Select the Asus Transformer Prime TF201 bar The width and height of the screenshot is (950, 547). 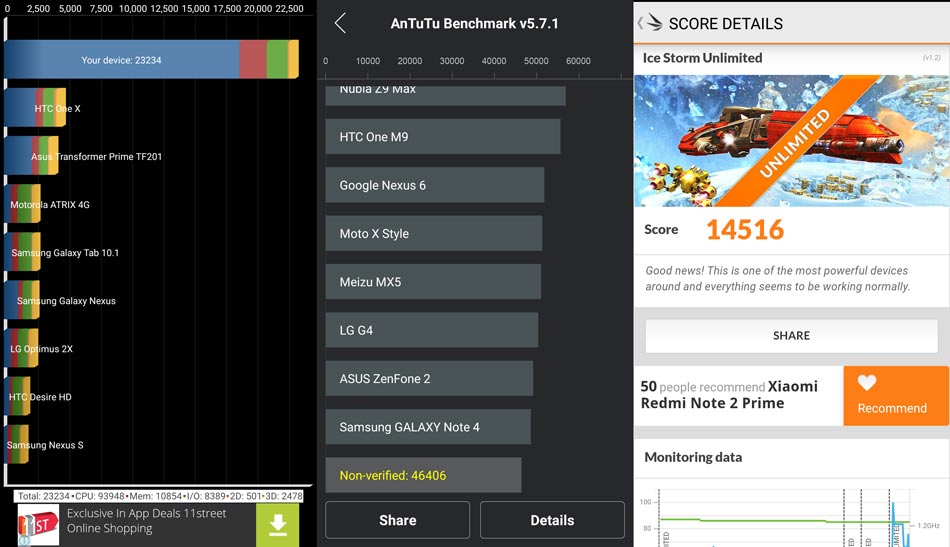(x=32, y=156)
